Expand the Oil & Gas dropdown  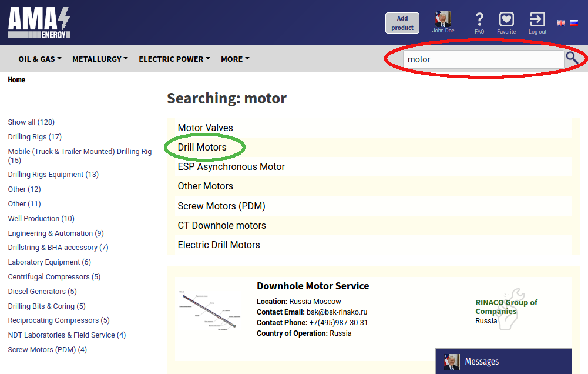[x=40, y=59]
